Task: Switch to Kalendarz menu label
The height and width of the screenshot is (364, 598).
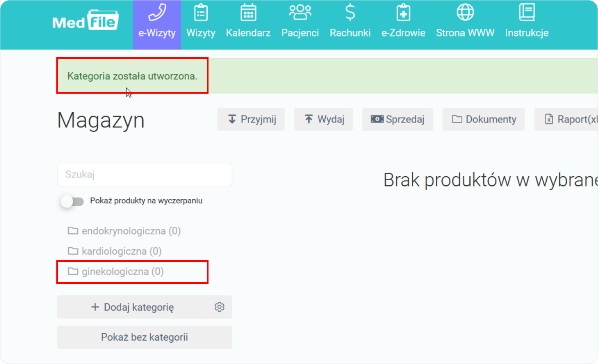Action: pos(248,33)
